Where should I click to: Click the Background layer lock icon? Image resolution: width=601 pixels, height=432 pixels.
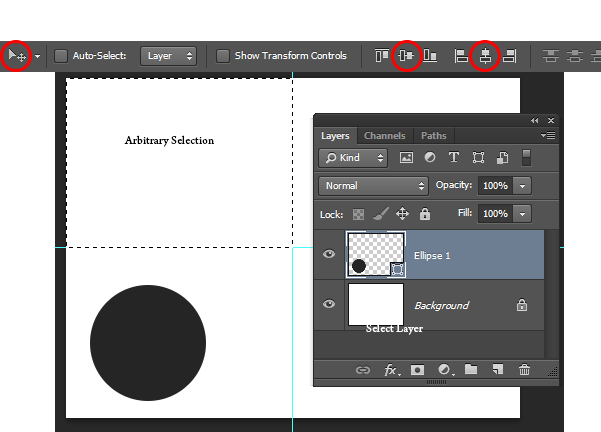[x=522, y=305]
